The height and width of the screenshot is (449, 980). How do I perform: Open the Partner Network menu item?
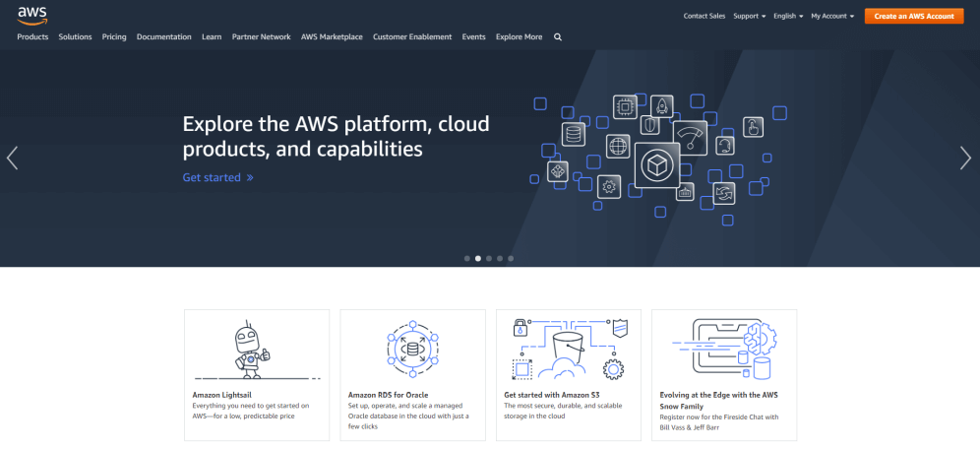[262, 36]
